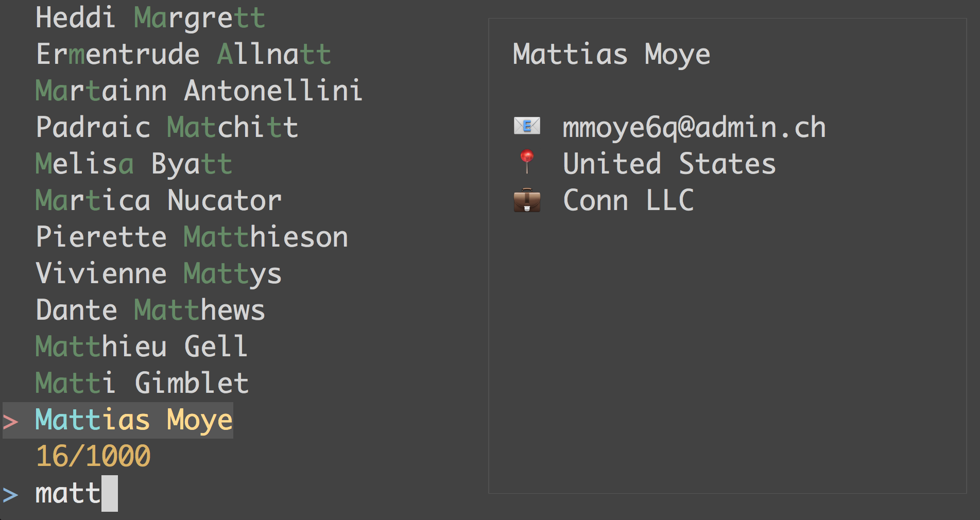
Task: Click the red selection pointer arrow
Action: 10,422
